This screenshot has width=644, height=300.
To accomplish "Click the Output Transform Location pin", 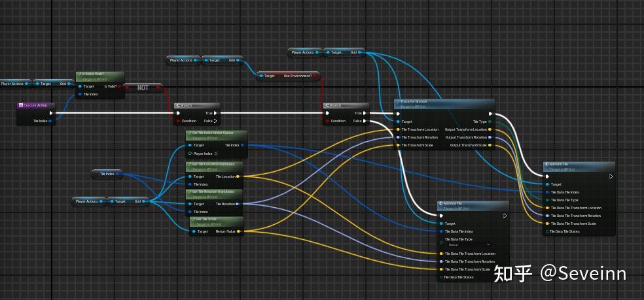I will (x=490, y=129).
